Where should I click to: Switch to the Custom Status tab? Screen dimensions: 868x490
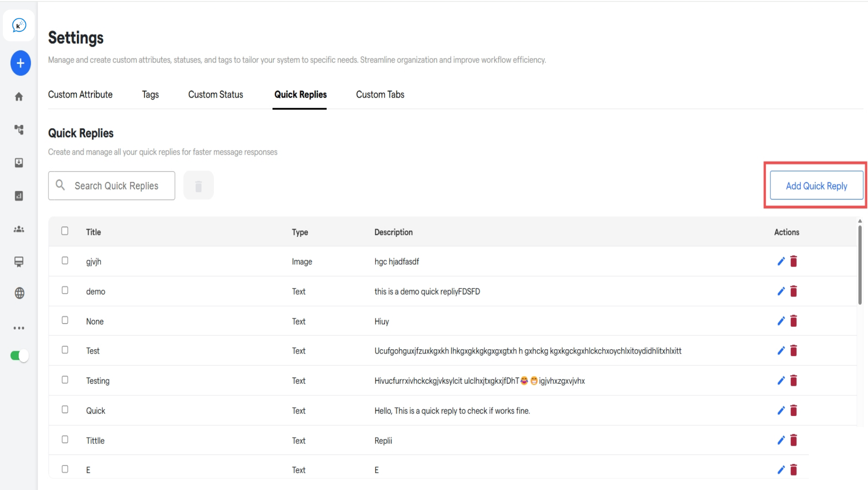[215, 95]
